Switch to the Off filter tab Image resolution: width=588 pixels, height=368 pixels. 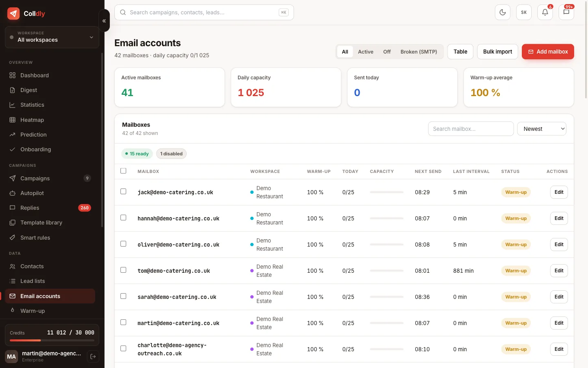387,52
